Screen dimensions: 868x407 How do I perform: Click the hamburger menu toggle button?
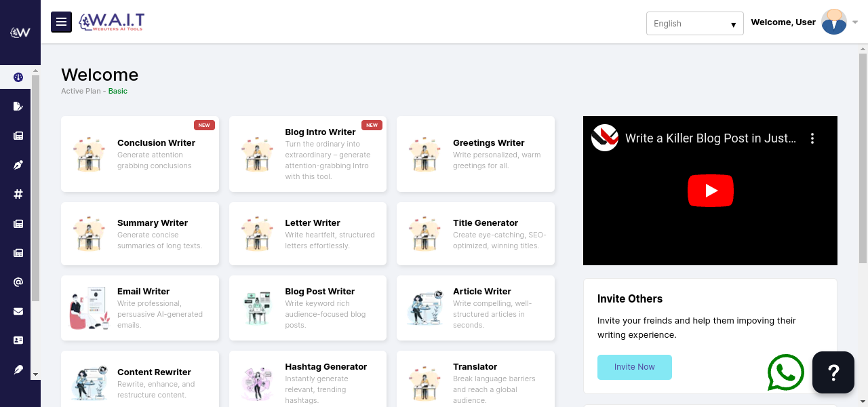click(x=61, y=22)
